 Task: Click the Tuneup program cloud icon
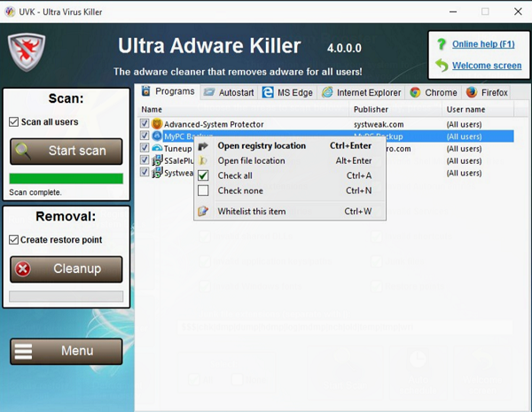[x=157, y=148]
